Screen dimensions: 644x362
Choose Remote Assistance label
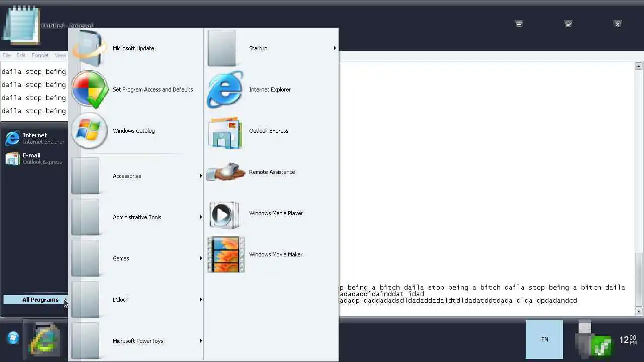[x=272, y=172]
